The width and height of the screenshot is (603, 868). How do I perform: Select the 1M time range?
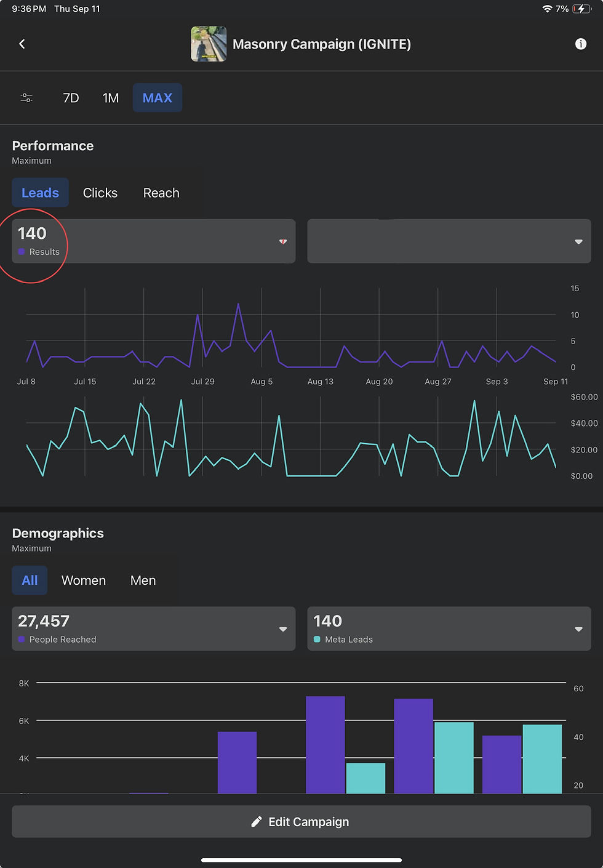tap(111, 98)
